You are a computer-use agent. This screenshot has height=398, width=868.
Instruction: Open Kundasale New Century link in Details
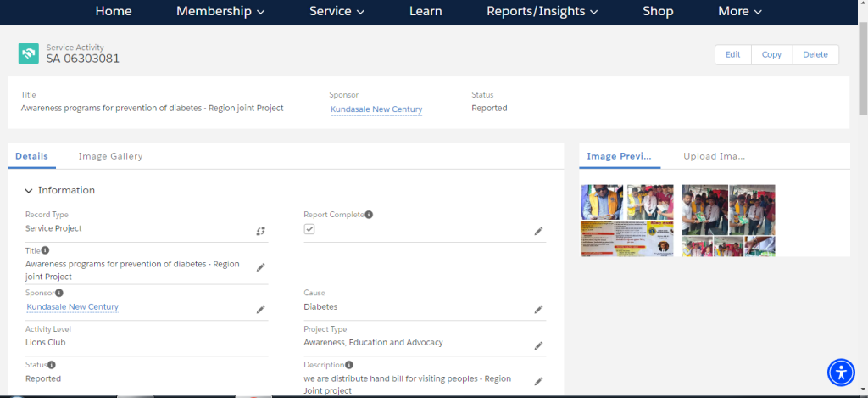point(73,306)
